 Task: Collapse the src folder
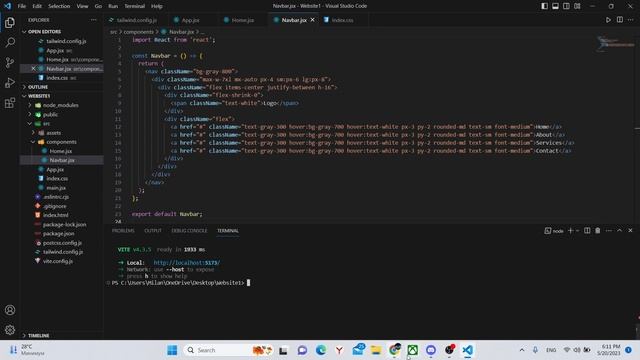click(x=61, y=123)
